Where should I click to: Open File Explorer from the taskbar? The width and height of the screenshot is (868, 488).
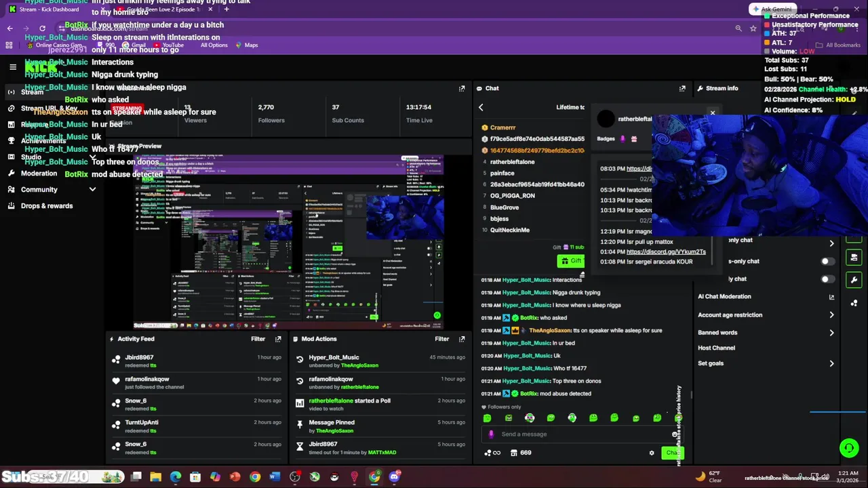point(155,476)
